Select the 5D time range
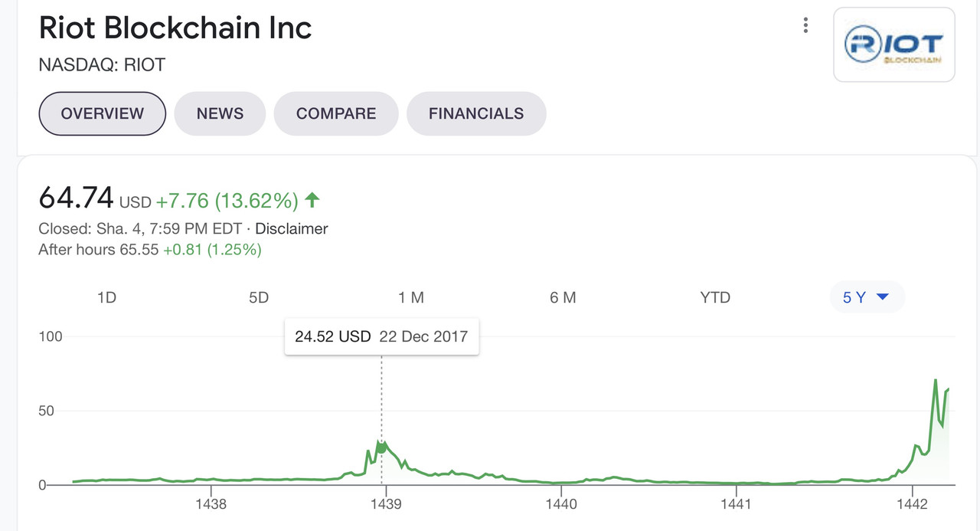980x531 pixels. pos(259,297)
